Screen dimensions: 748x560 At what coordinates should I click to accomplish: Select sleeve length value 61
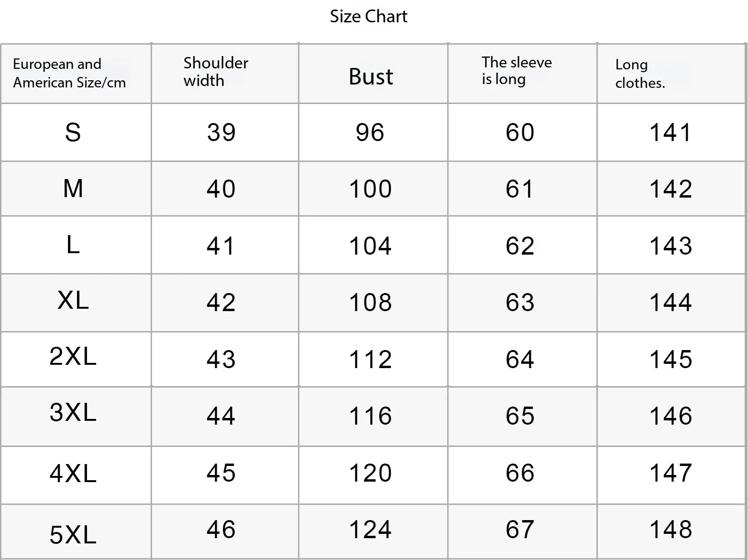(520, 189)
